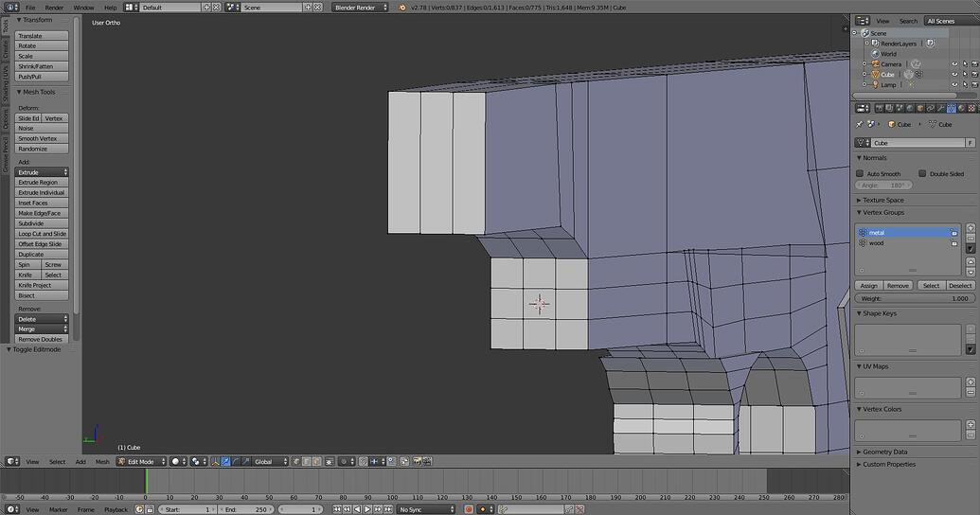Click the Deselect vertex group button
The width and height of the screenshot is (980, 515).
pos(960,285)
